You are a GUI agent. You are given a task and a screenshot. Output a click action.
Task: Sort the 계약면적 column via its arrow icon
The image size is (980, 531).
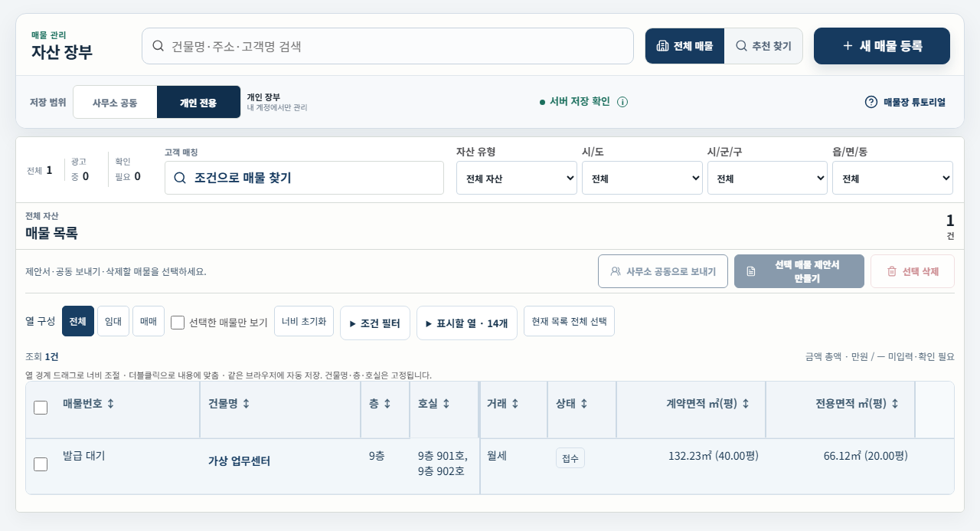pos(746,404)
